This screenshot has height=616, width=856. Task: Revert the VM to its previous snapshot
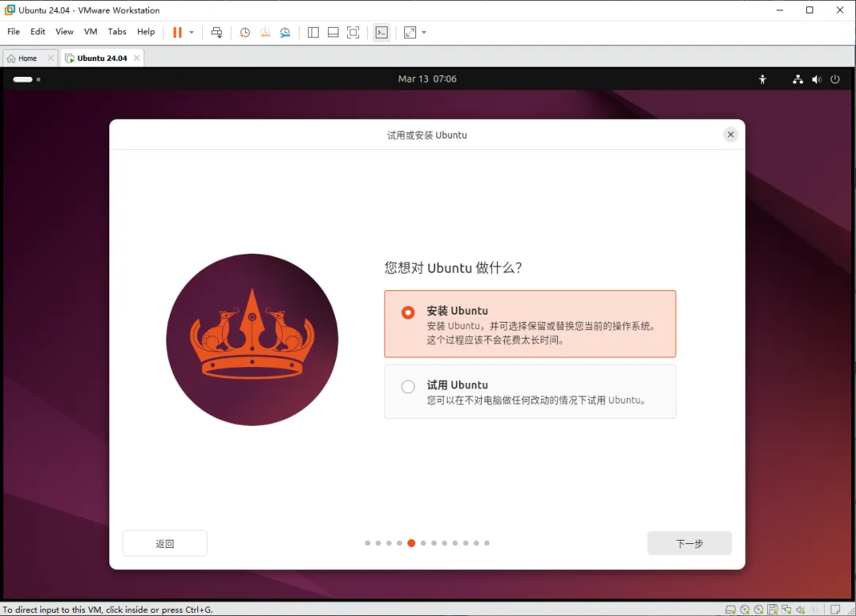pos(265,33)
